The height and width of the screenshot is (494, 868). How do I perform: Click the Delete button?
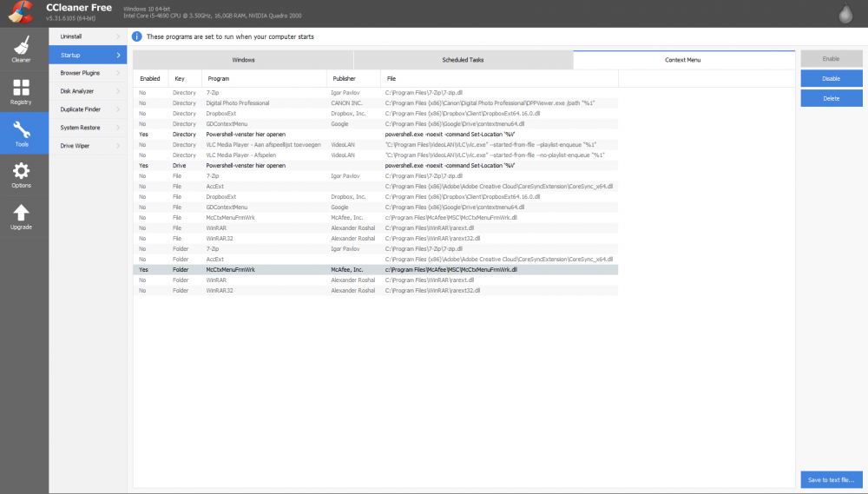[831, 99]
